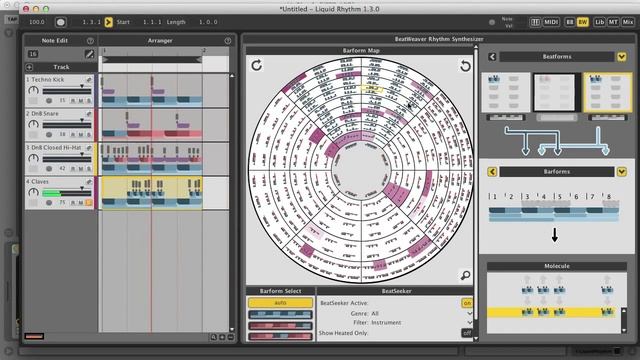Open the Genre dropdown showing All

tap(469, 313)
